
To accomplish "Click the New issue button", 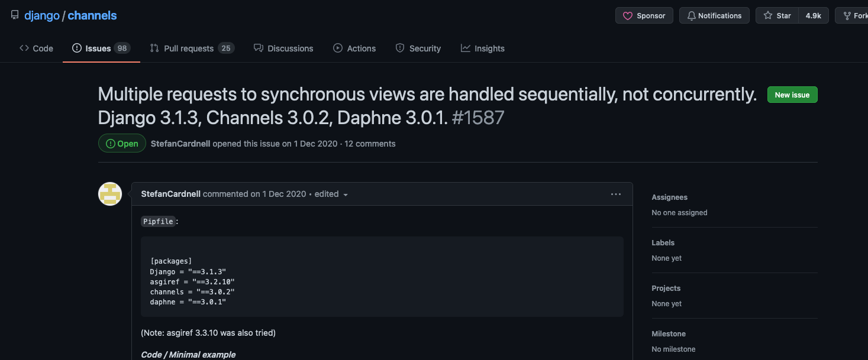I will click(x=792, y=95).
